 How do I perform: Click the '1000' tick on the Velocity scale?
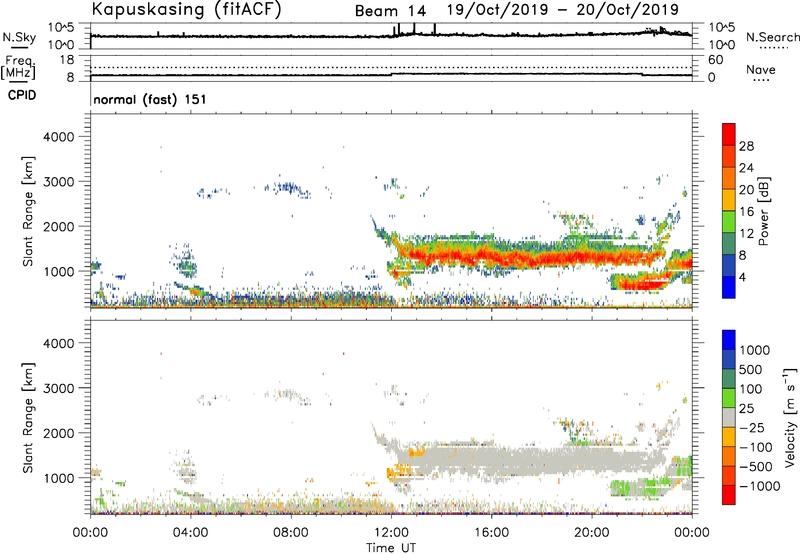click(x=755, y=350)
